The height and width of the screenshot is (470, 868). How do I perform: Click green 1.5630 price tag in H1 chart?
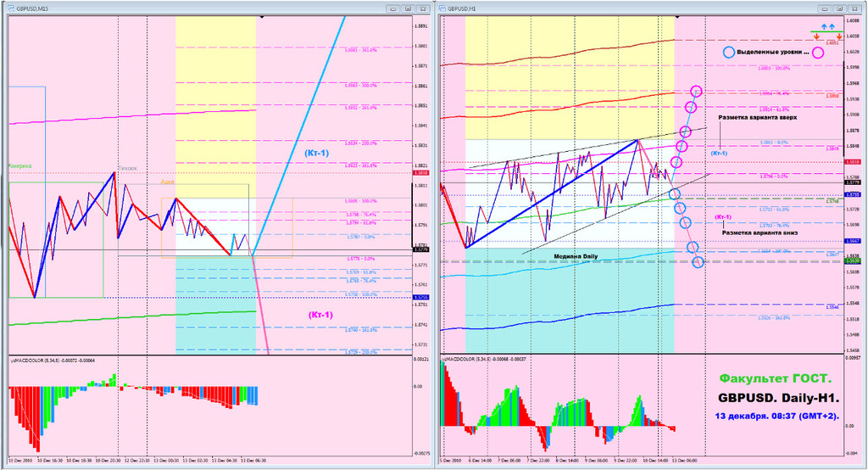pos(853,260)
